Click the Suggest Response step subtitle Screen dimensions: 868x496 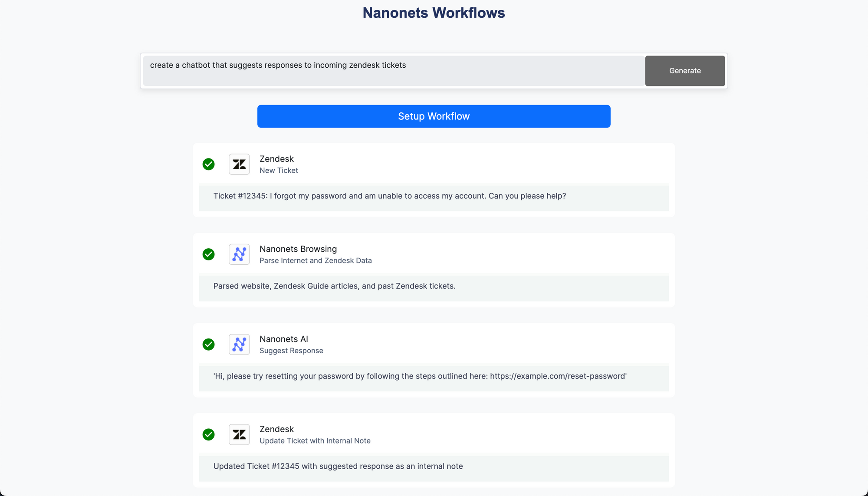click(x=291, y=351)
